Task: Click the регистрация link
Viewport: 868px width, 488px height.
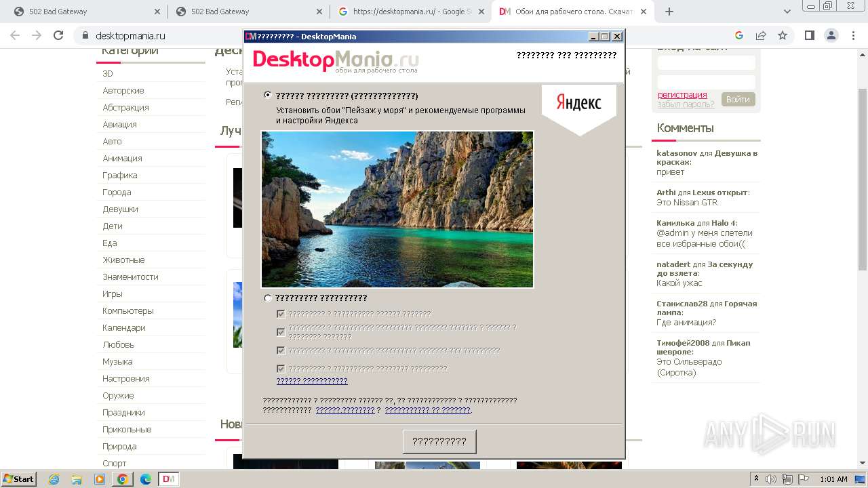Action: (682, 95)
